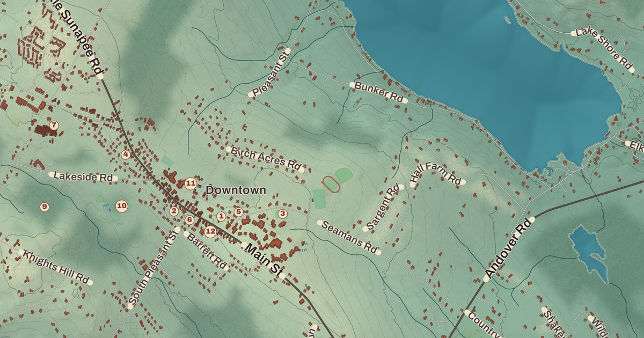Open map marker number 6
Screen dimensions: 644x338
pos(189,219)
